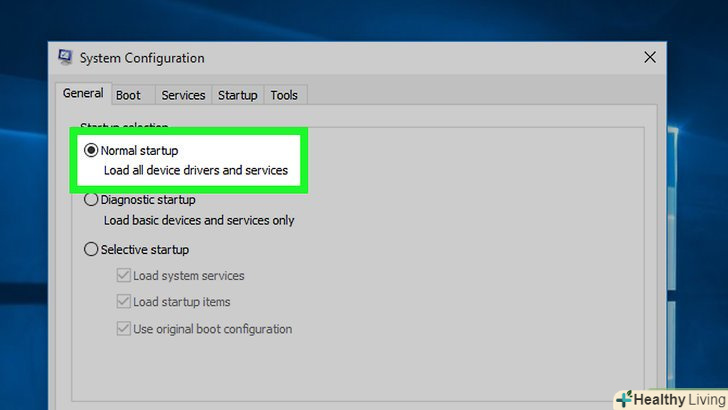Switch to the General tab
Screen dimensions: 728x410
83,94
